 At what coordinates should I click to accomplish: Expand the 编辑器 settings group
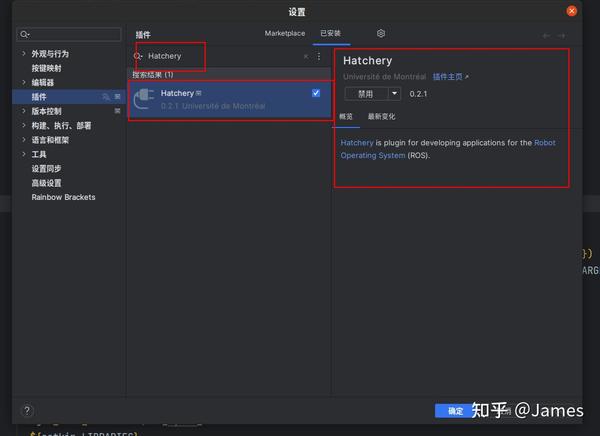click(24, 82)
